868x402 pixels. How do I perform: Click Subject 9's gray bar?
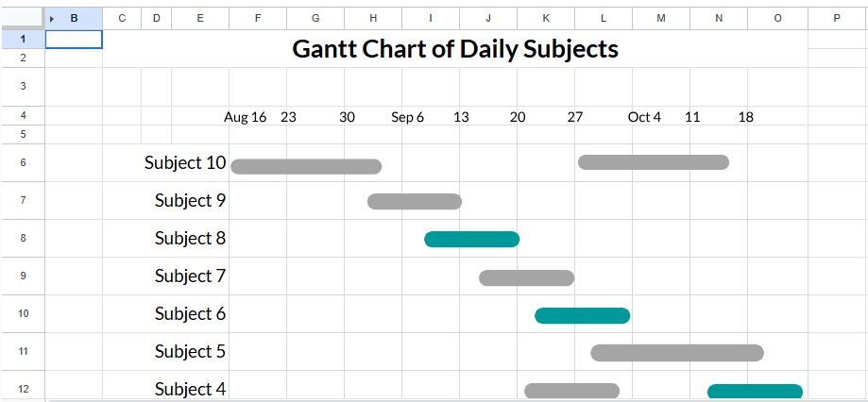(x=414, y=201)
